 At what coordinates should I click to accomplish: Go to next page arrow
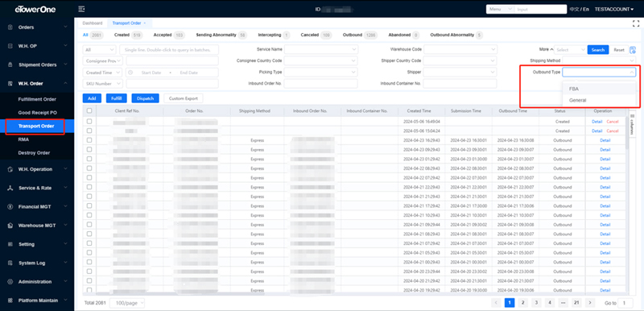(590, 303)
